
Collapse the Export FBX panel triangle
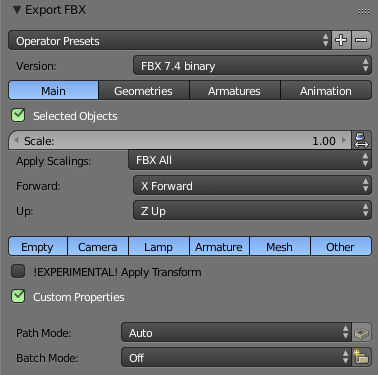(x=17, y=10)
